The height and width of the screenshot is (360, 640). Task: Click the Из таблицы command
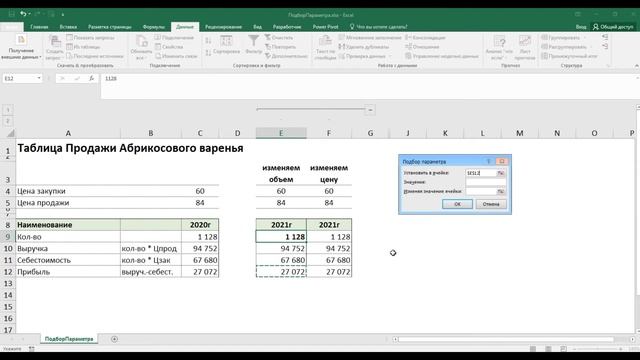(84, 47)
